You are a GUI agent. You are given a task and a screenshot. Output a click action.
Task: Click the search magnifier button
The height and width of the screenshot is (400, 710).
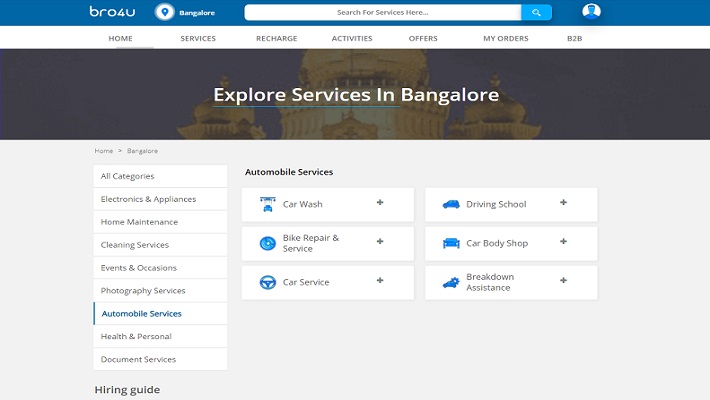point(536,12)
